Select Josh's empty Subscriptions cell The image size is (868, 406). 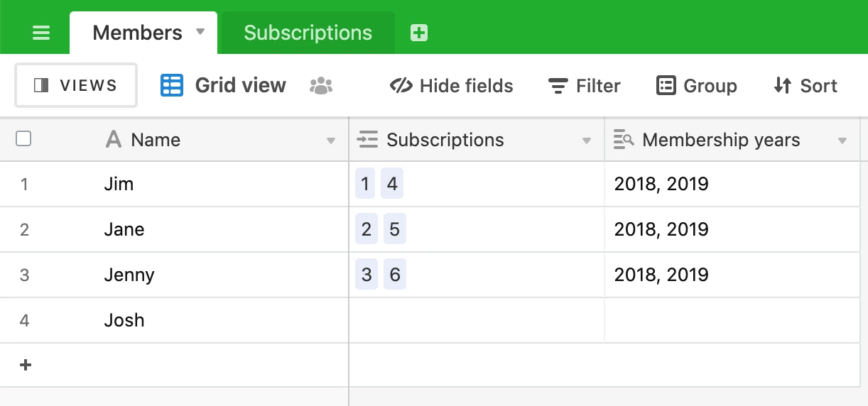[x=477, y=320]
